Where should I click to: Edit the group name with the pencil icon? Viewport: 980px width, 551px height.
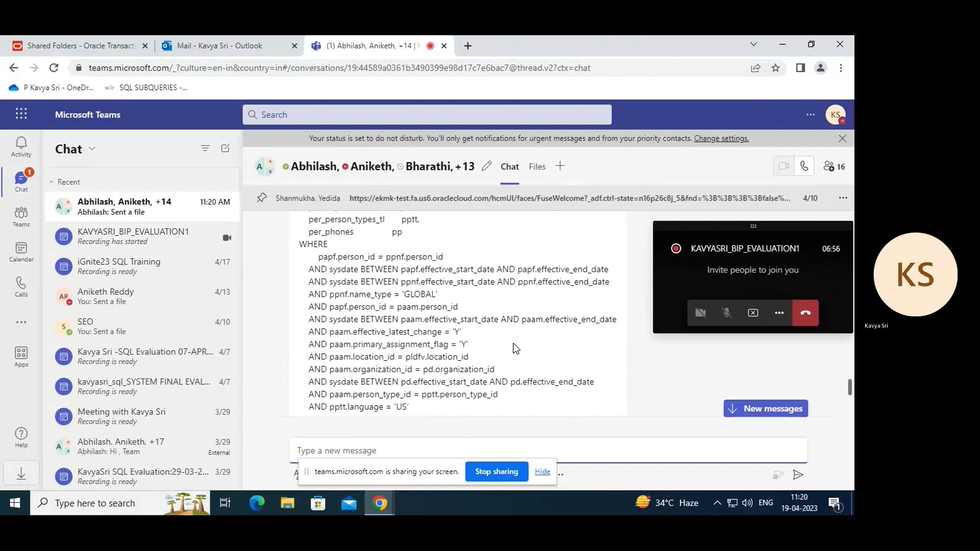[x=486, y=166]
